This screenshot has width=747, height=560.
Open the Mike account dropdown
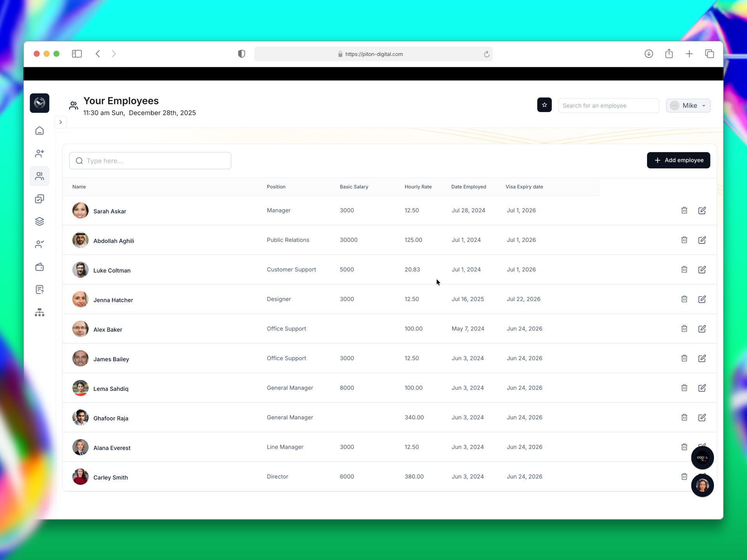[688, 105]
